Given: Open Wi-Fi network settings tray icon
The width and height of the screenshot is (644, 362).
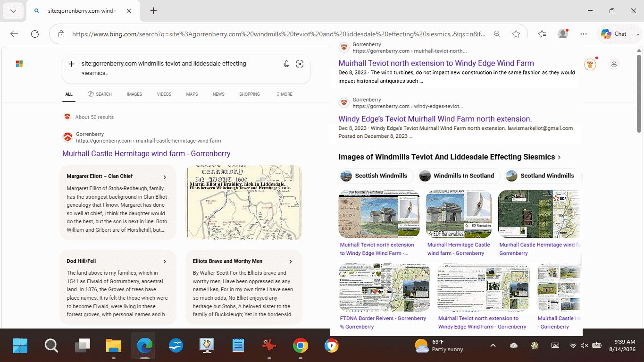Looking at the screenshot, I should (x=573, y=346).
